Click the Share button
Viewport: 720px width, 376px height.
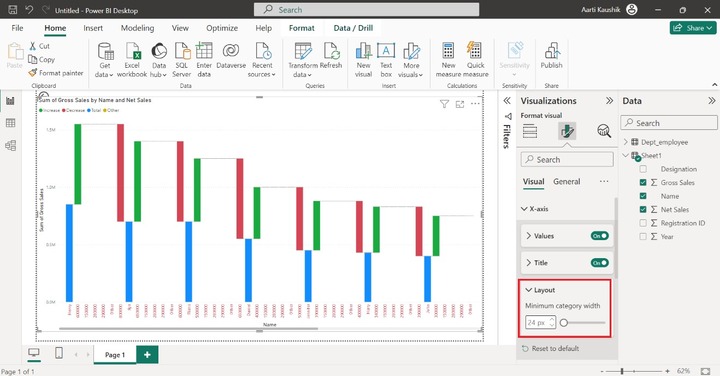pos(693,28)
